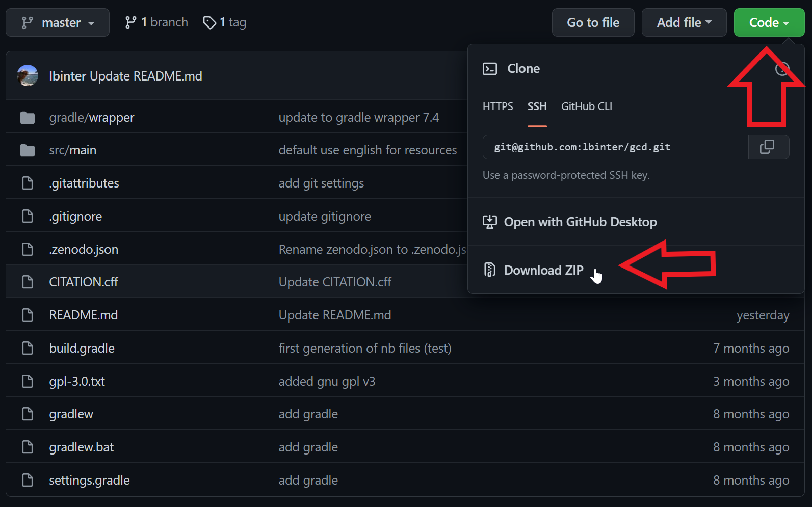Click '3 months ago' in gpl-3.0.txt row
Viewport: 812px width, 507px height.
click(751, 382)
